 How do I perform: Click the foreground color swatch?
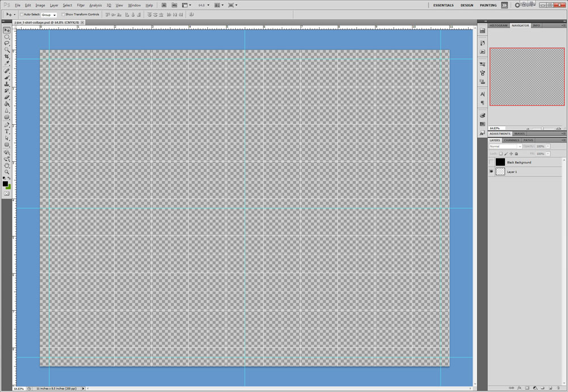5,184
